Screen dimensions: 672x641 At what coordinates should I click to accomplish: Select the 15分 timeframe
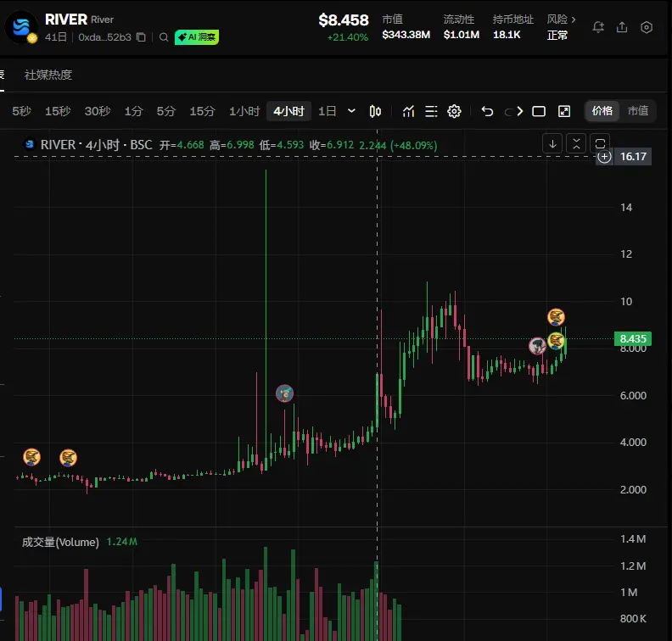tap(202, 111)
